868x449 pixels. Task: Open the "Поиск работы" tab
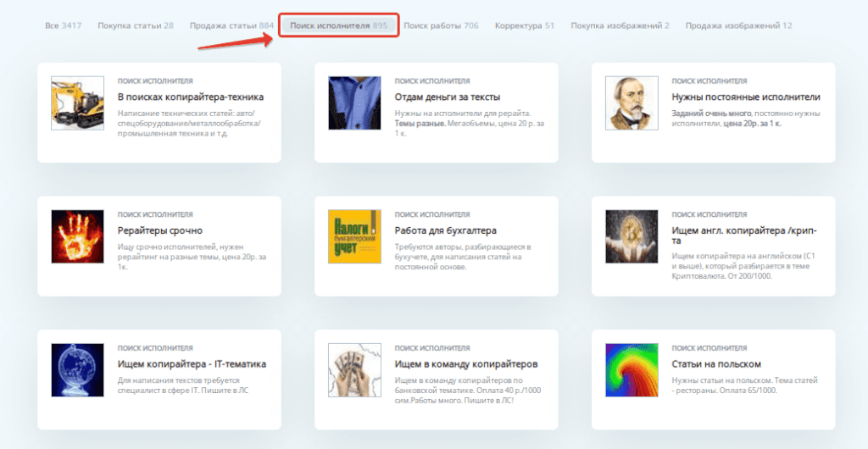(x=441, y=25)
